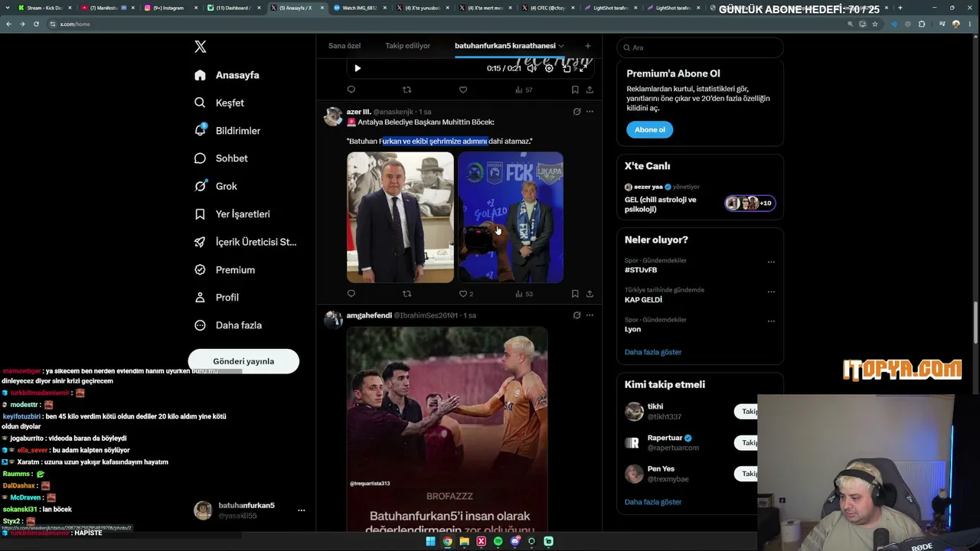980x551 pixels.
Task: Open Yer İşaretleri bookmarks
Action: pyautogui.click(x=232, y=214)
